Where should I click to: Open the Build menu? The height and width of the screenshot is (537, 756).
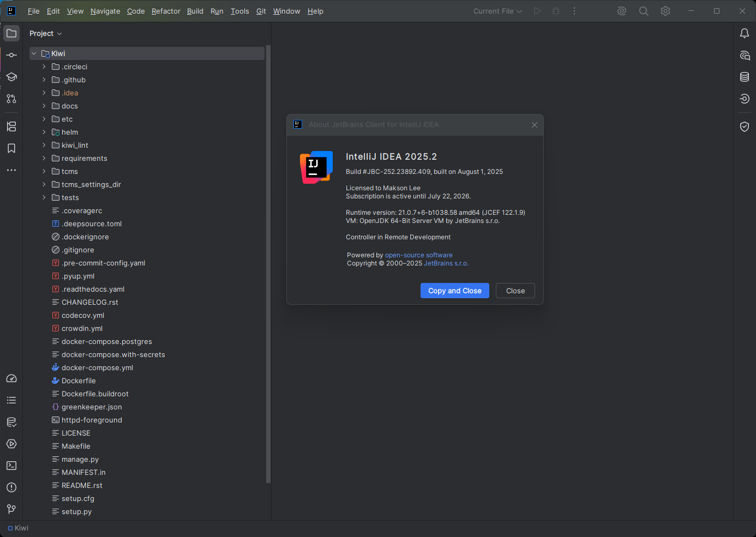pos(195,11)
